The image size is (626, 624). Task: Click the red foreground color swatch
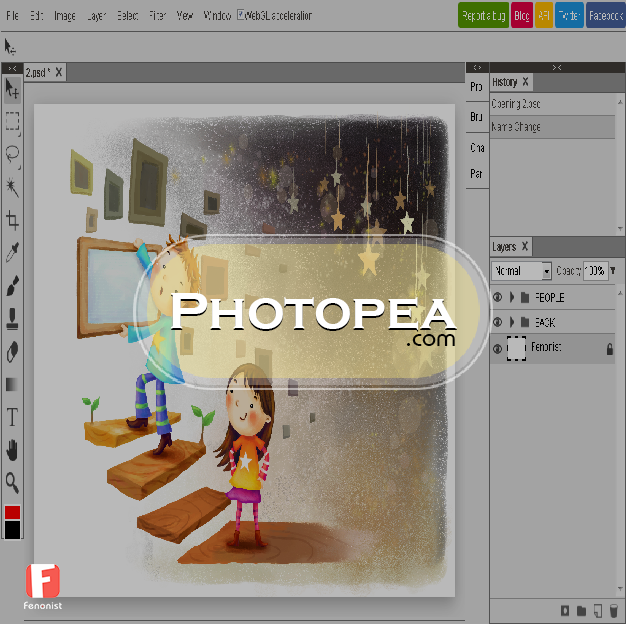(x=12, y=512)
